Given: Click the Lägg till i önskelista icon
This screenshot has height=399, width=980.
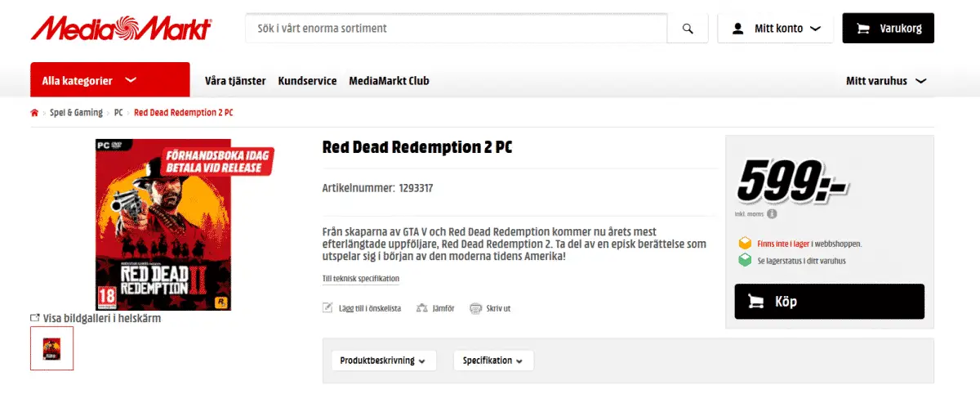Looking at the screenshot, I should click(328, 308).
